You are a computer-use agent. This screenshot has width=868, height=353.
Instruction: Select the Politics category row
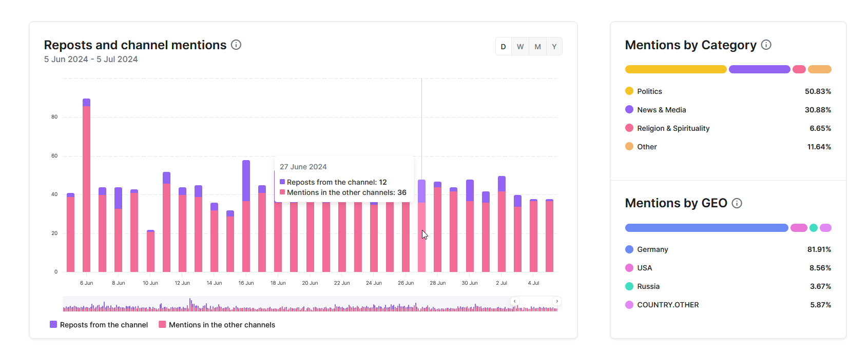click(649, 91)
